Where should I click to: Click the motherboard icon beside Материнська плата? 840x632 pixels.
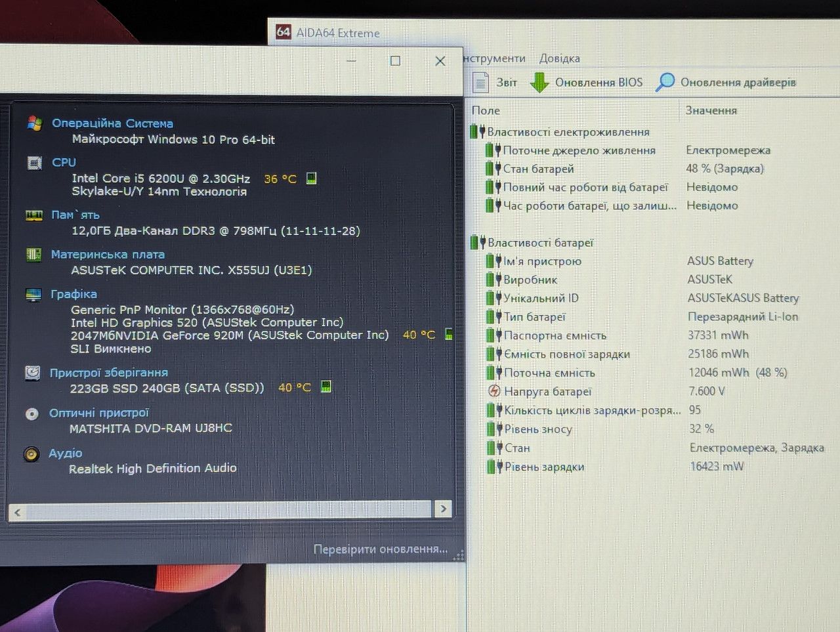tap(33, 255)
